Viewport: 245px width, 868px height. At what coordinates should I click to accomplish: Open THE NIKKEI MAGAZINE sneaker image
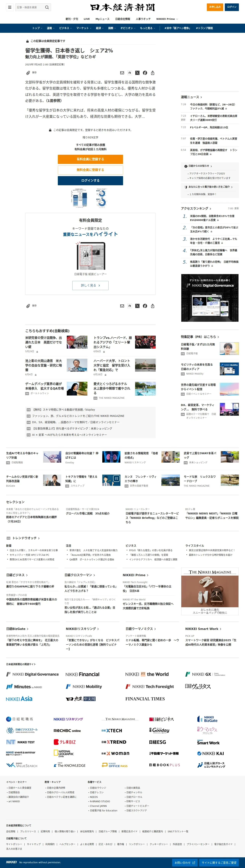[x=210, y=591]
